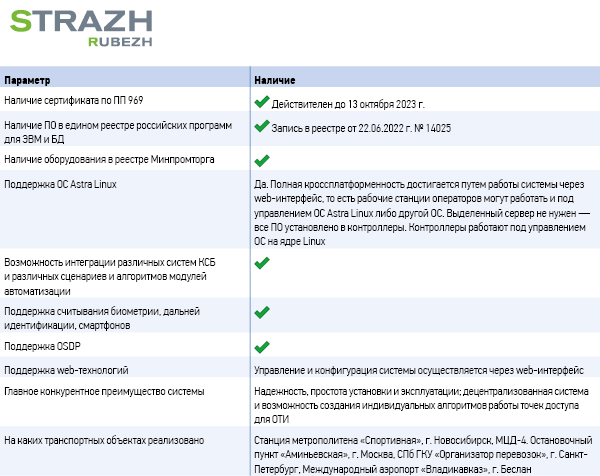
Task: Click the green RUBEZH text under the logo
Action: pyautogui.click(x=119, y=43)
